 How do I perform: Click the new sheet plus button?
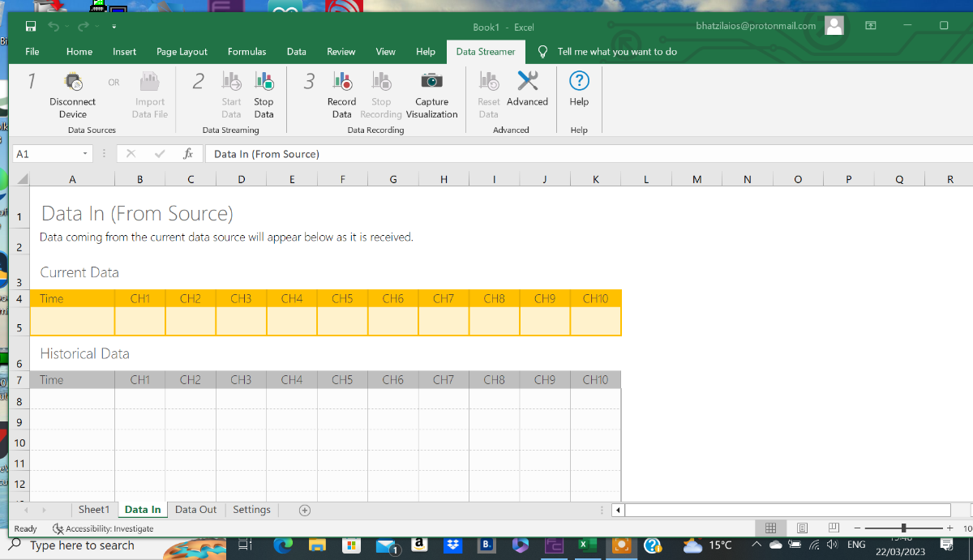pos(305,510)
